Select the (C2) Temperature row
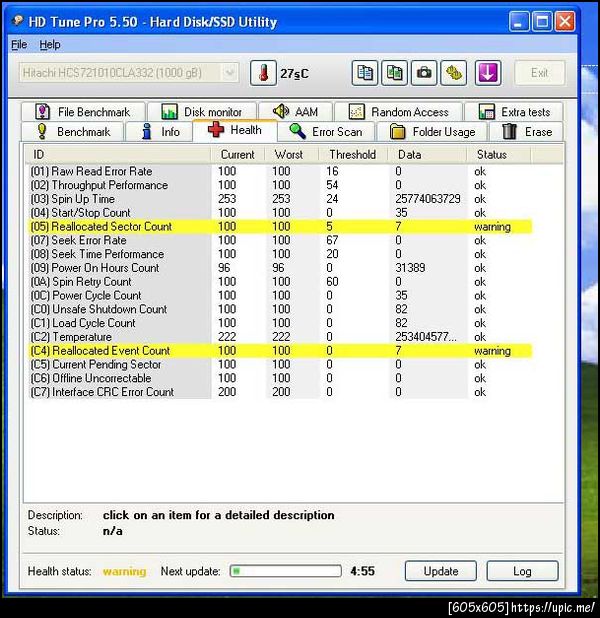 (x=280, y=337)
